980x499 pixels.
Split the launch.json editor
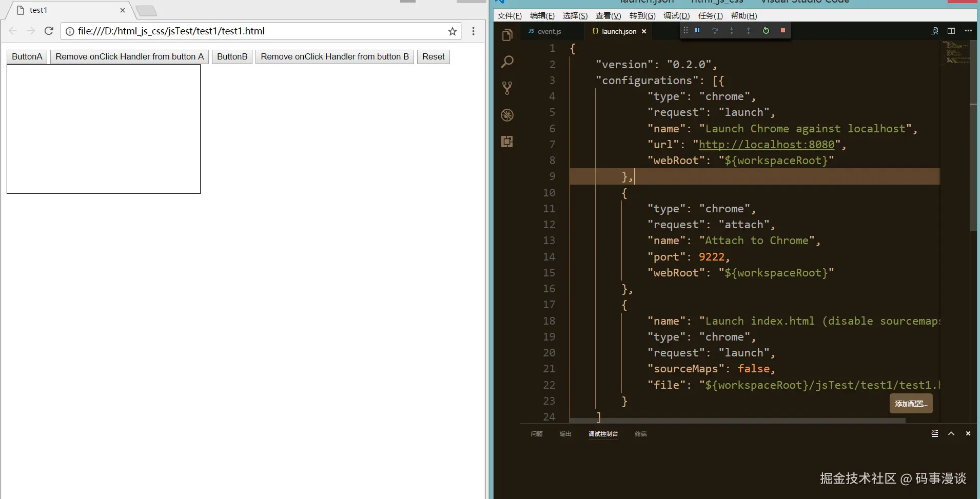point(952,31)
